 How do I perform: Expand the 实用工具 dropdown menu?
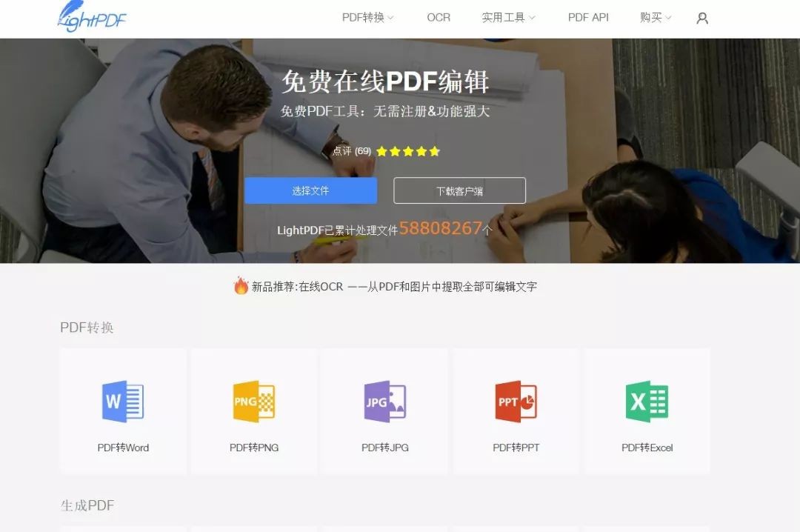click(x=508, y=17)
